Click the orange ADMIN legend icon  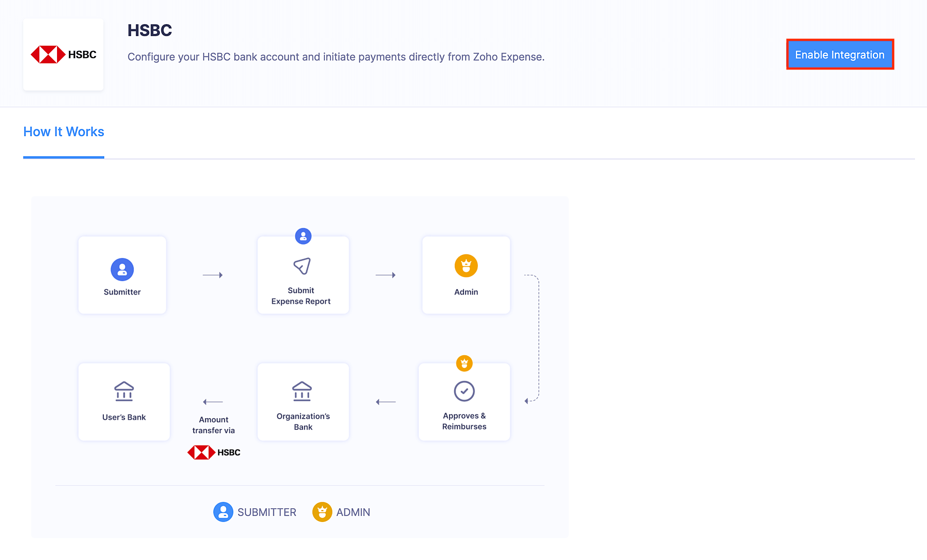pos(322,512)
